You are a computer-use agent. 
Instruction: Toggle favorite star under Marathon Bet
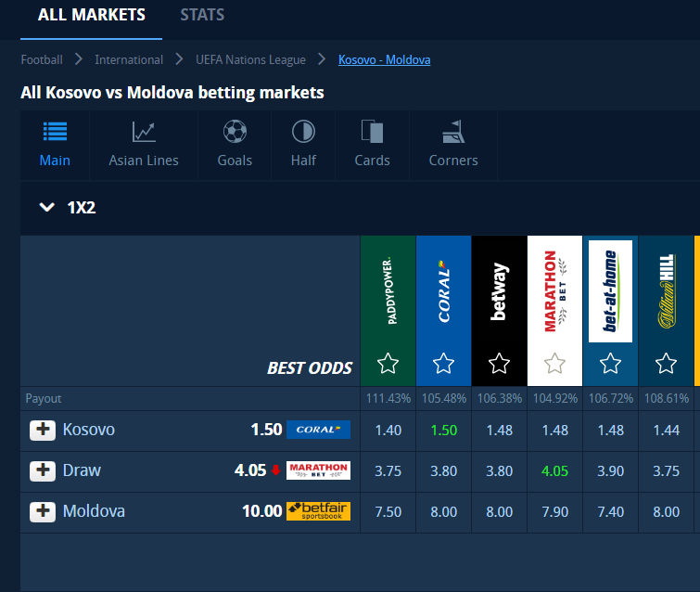click(x=554, y=363)
